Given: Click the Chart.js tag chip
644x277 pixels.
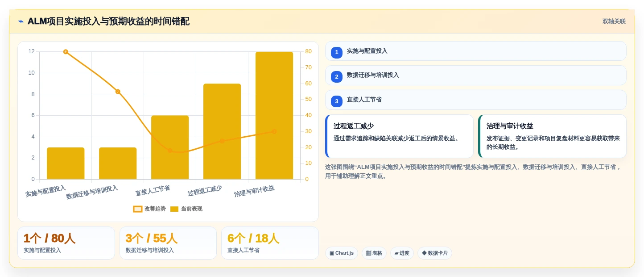Looking at the screenshot, I should 342,253.
